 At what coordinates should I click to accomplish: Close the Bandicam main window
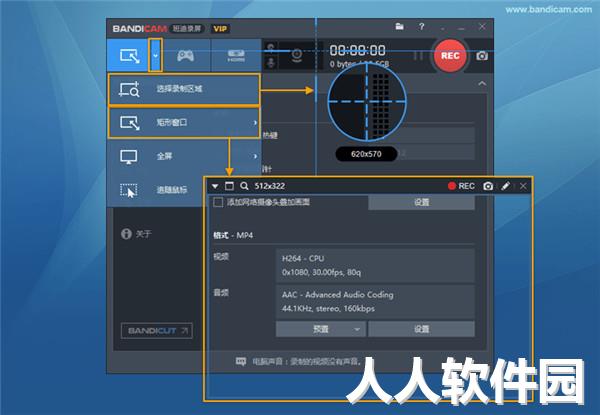(x=482, y=27)
